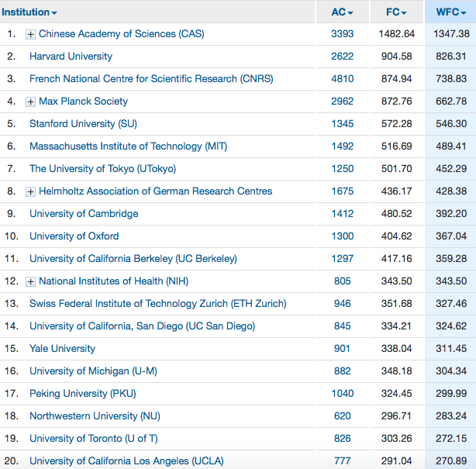Open University of Toronto link
The width and height of the screenshot is (476, 469).
[94, 438]
